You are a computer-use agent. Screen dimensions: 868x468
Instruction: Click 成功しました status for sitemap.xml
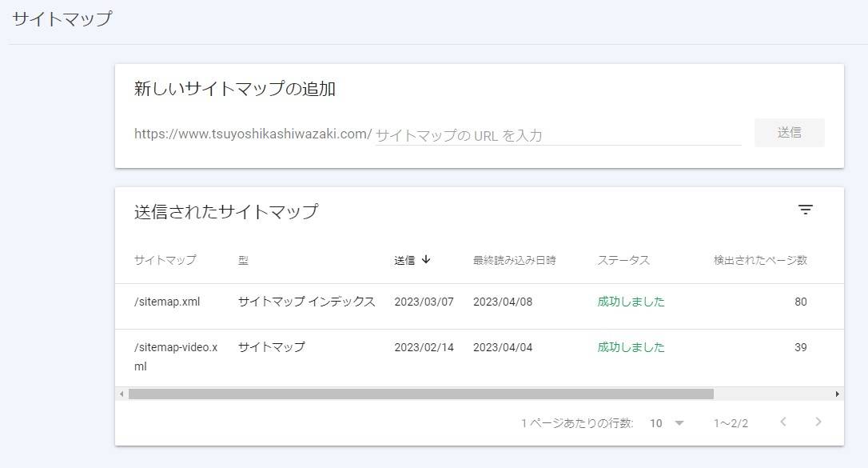click(x=631, y=302)
